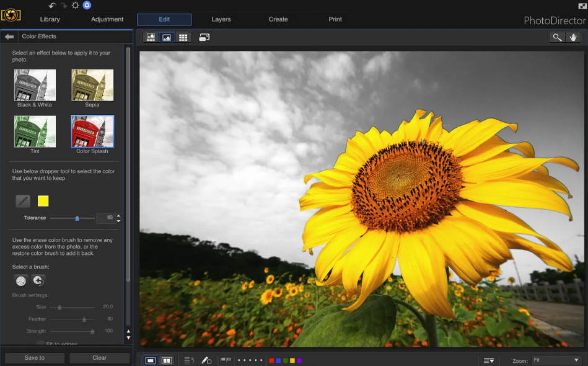Apply the Sepia effect thumbnail
This screenshot has height=366, width=588.
(x=92, y=85)
